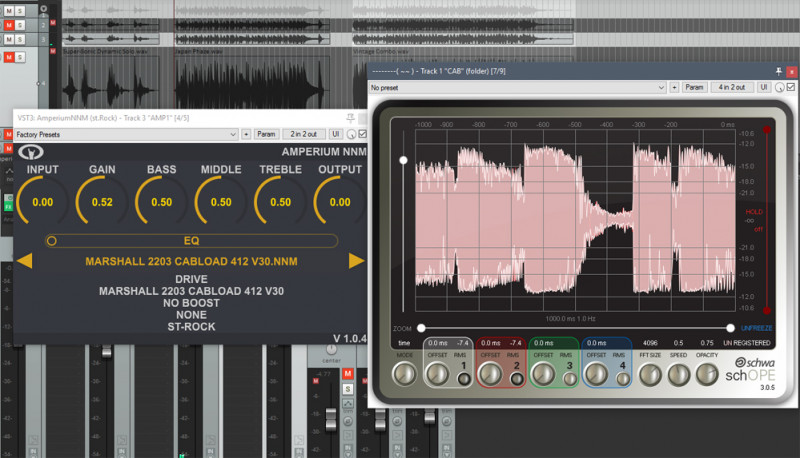This screenshot has width=800, height=458.
Task: Click the GAIN knob on Amperium
Action: click(x=101, y=202)
